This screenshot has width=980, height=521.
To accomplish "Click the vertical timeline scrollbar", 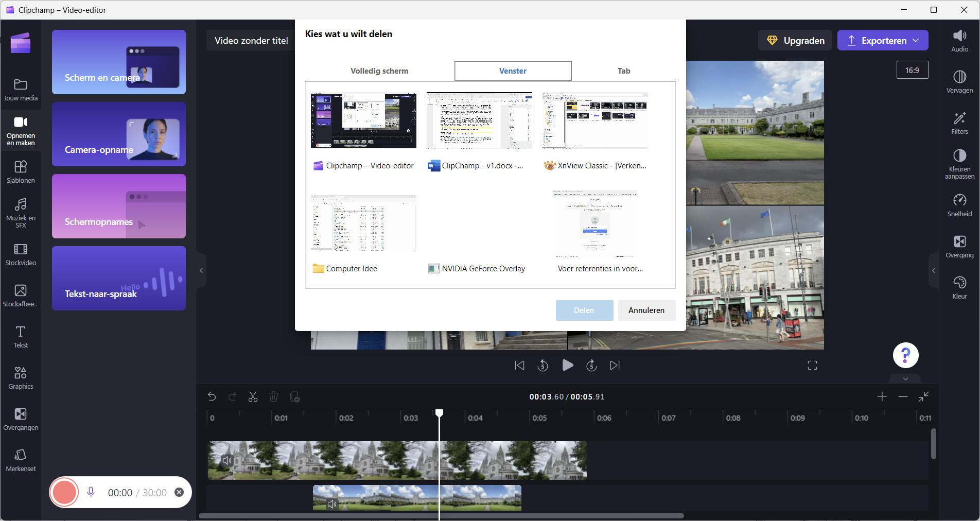I will [x=933, y=444].
